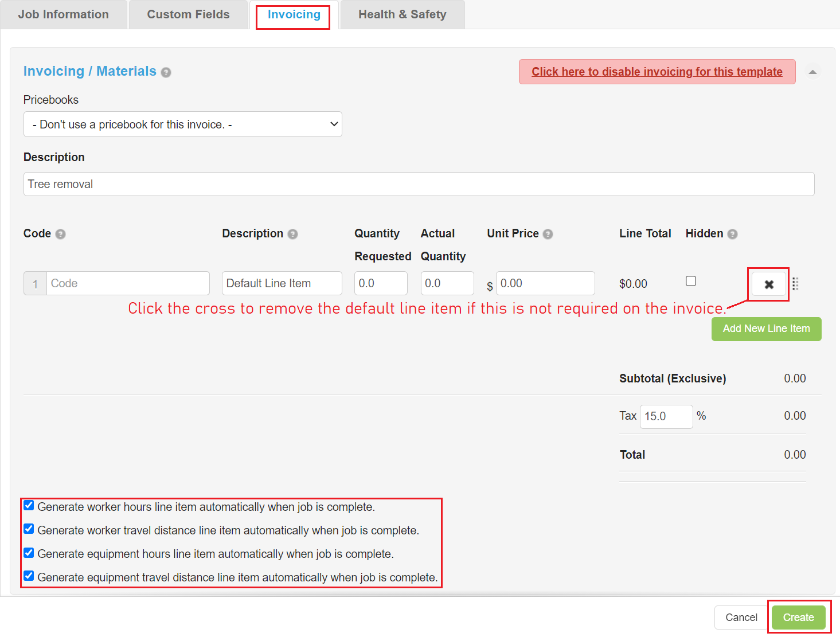Click the Tax percentage input field
Viewport: 840px width, 637px height.
tap(666, 416)
